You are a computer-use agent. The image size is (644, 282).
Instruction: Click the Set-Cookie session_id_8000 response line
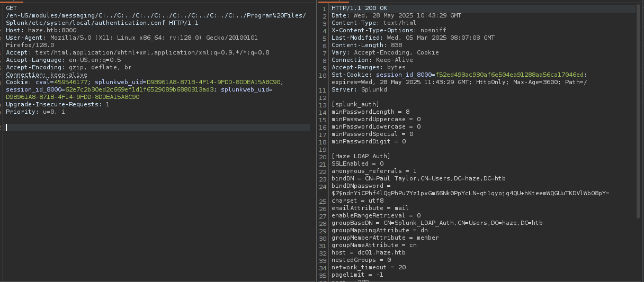[459, 75]
